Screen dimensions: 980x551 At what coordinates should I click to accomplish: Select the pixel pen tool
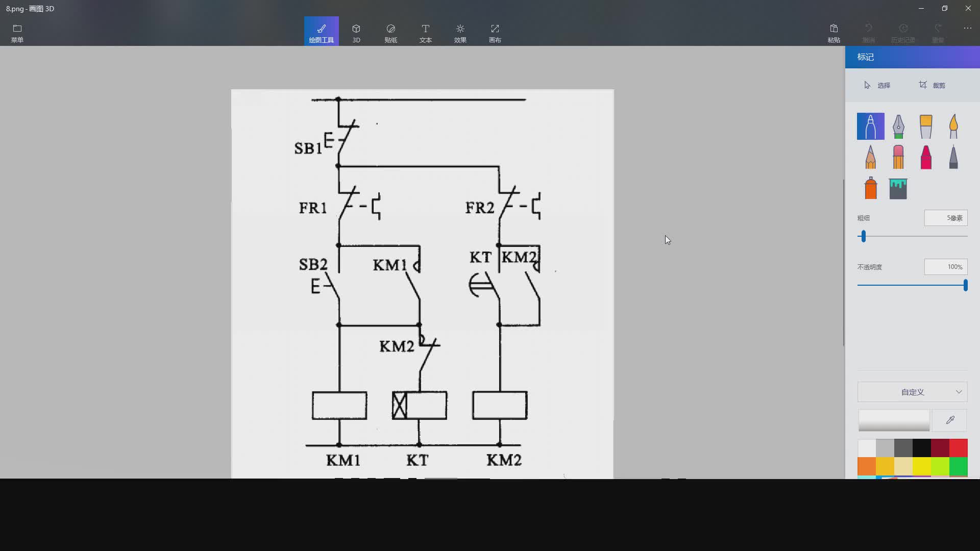tap(953, 157)
